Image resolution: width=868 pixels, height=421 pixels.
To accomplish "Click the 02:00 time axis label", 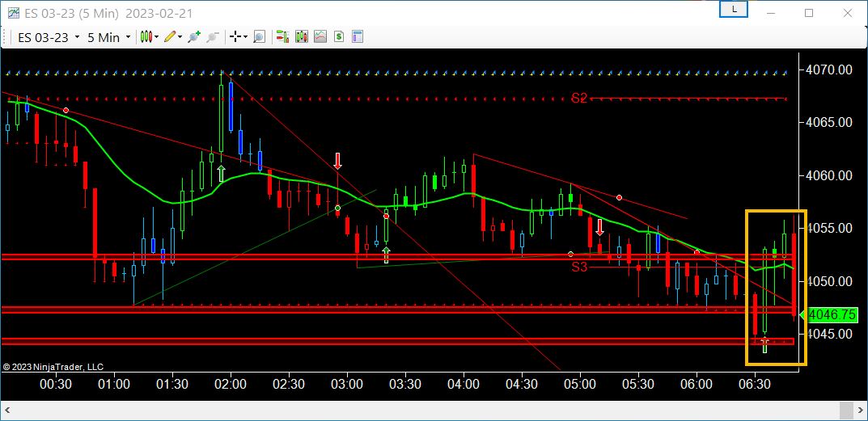I will [x=231, y=383].
